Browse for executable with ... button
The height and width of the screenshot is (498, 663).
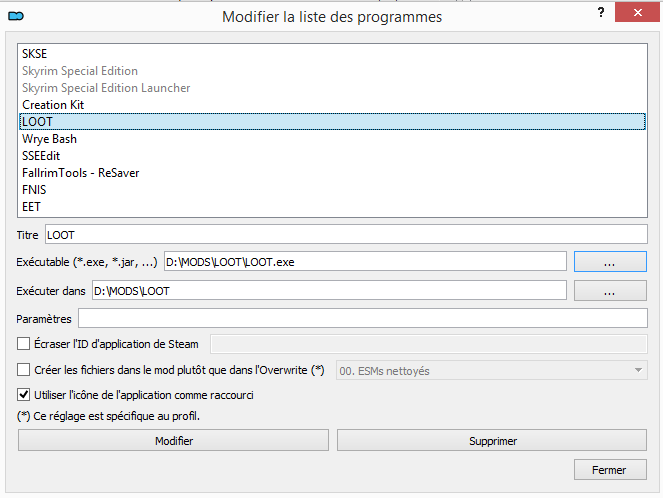pyautogui.click(x=610, y=261)
